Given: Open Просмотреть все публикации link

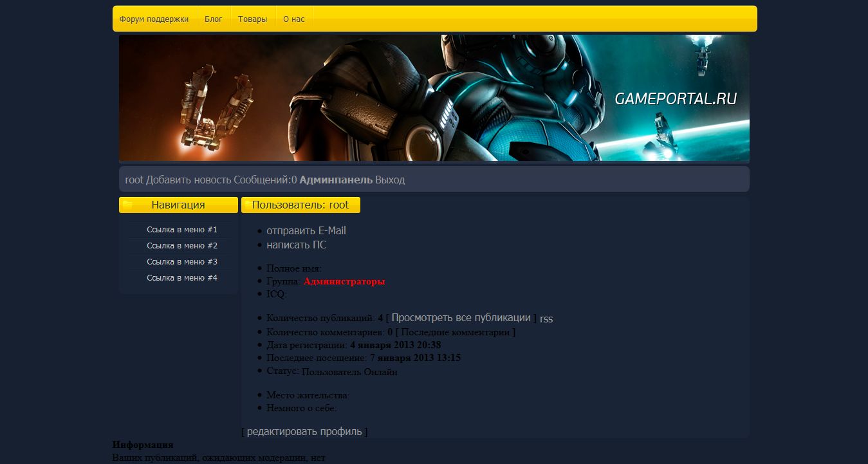Looking at the screenshot, I should coord(461,318).
